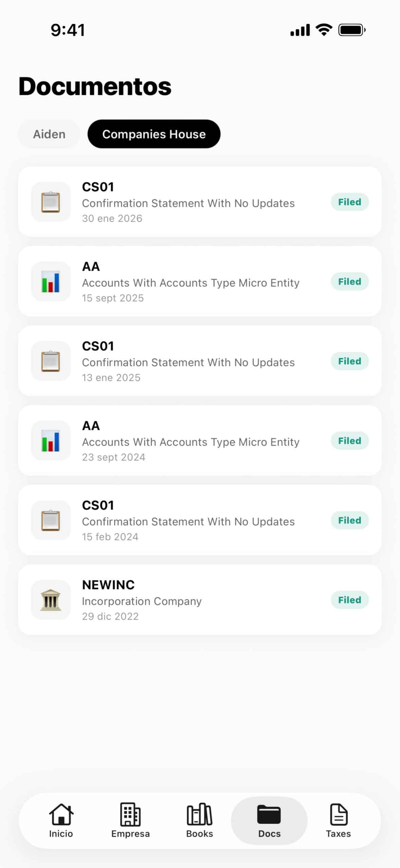Tap the battery icon in status bar

tap(352, 30)
